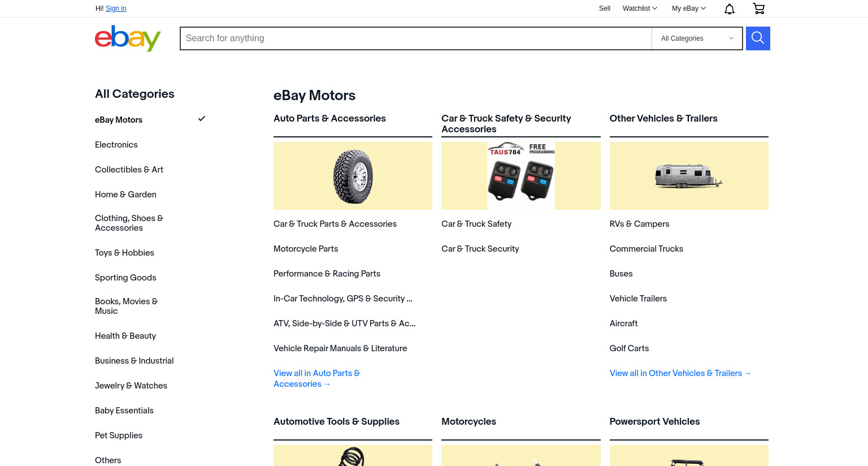The height and width of the screenshot is (466, 868).
Task: Open the notifications bell
Action: 730,8
